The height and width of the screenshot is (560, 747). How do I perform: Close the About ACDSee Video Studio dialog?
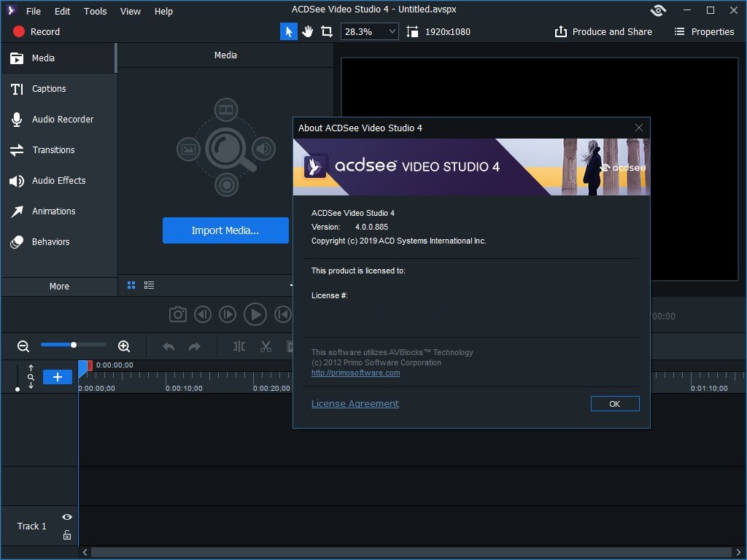[639, 128]
